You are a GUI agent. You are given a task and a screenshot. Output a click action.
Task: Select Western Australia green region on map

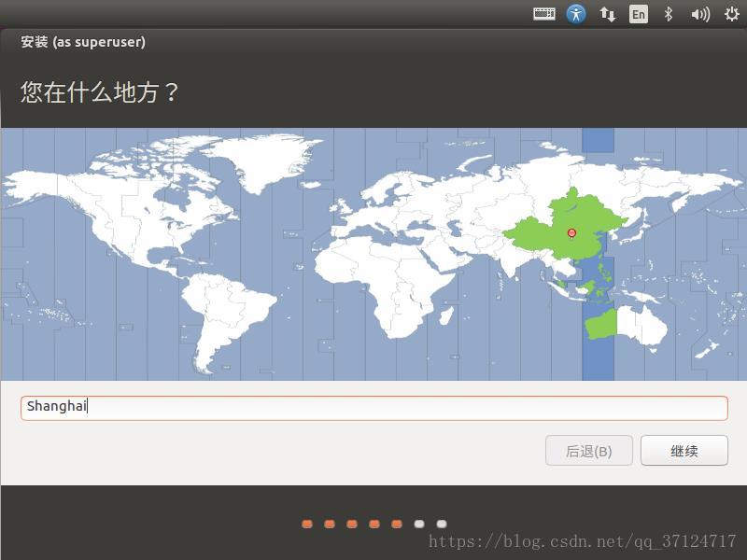pyautogui.click(x=602, y=325)
